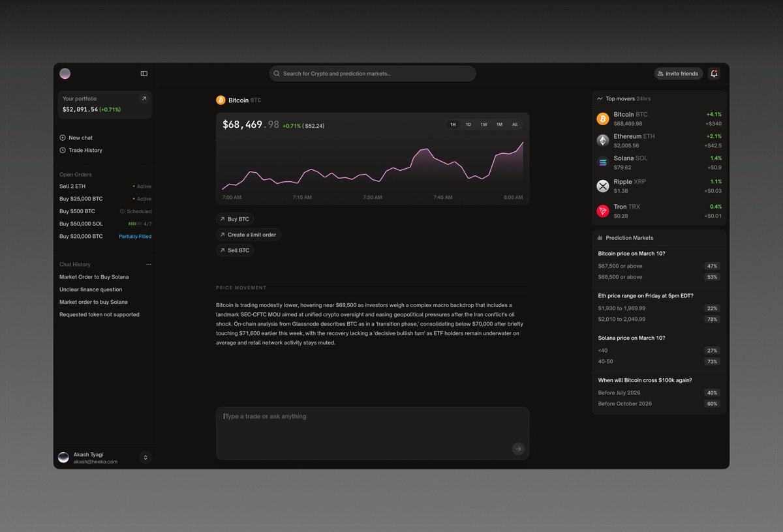This screenshot has height=532, width=783.
Task: Select $1,930 to 1,969.99 option
Action: click(659, 308)
